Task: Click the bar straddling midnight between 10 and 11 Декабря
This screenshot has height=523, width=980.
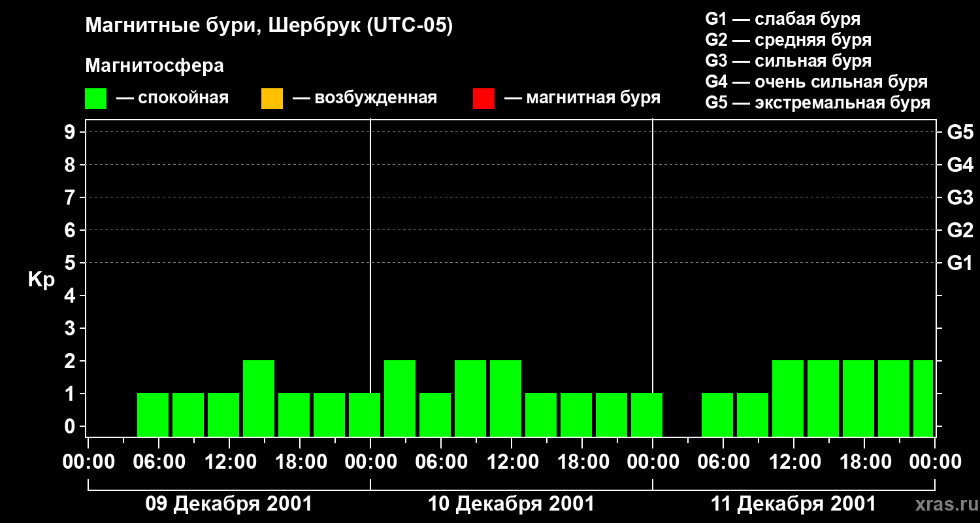Action: pyautogui.click(x=647, y=414)
